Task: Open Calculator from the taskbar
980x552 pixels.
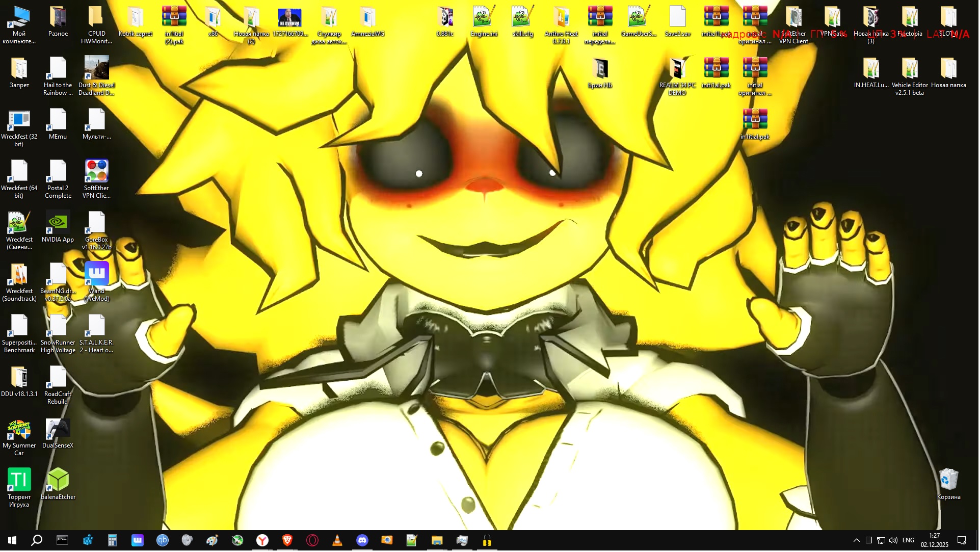Action: tap(113, 541)
